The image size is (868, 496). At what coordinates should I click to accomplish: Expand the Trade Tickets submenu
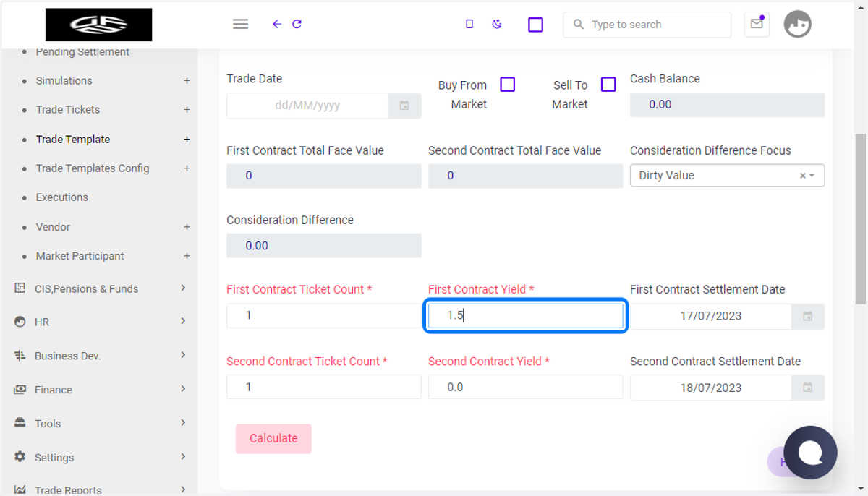[187, 110]
